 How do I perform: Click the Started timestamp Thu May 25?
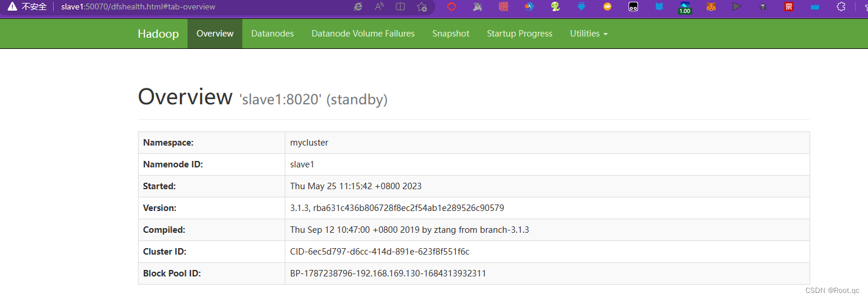[x=356, y=186]
